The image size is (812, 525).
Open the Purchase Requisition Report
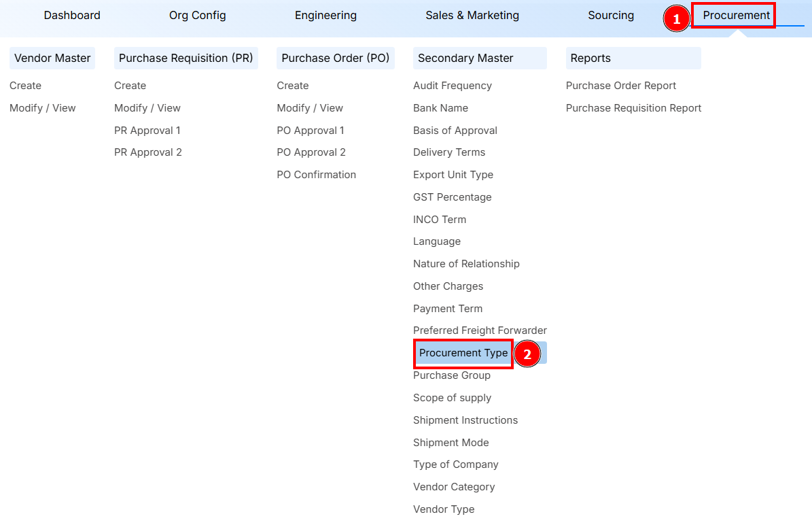633,107
